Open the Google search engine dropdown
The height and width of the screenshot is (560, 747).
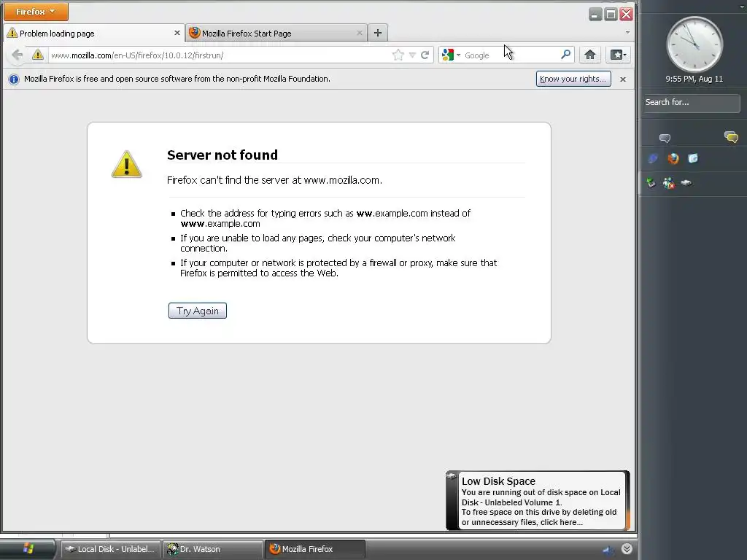click(x=451, y=55)
